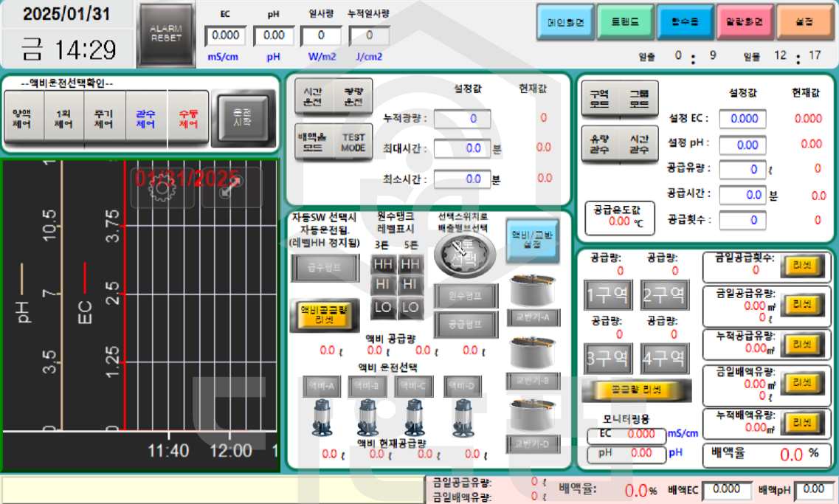The height and width of the screenshot is (504, 839).
Task: Click the yellow 액비공급량 리셋 button
Action: [x=324, y=315]
